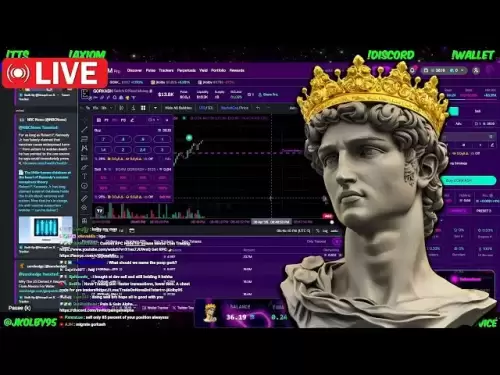Open Perpetuals in the top navigation
Image resolution: width=500 pixels, height=375 pixels.
186,70
